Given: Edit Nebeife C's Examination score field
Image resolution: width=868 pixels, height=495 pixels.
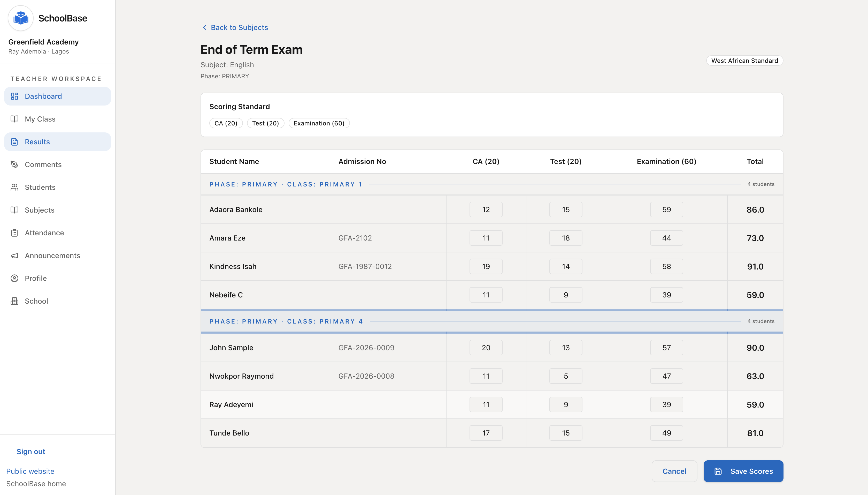Looking at the screenshot, I should (666, 295).
